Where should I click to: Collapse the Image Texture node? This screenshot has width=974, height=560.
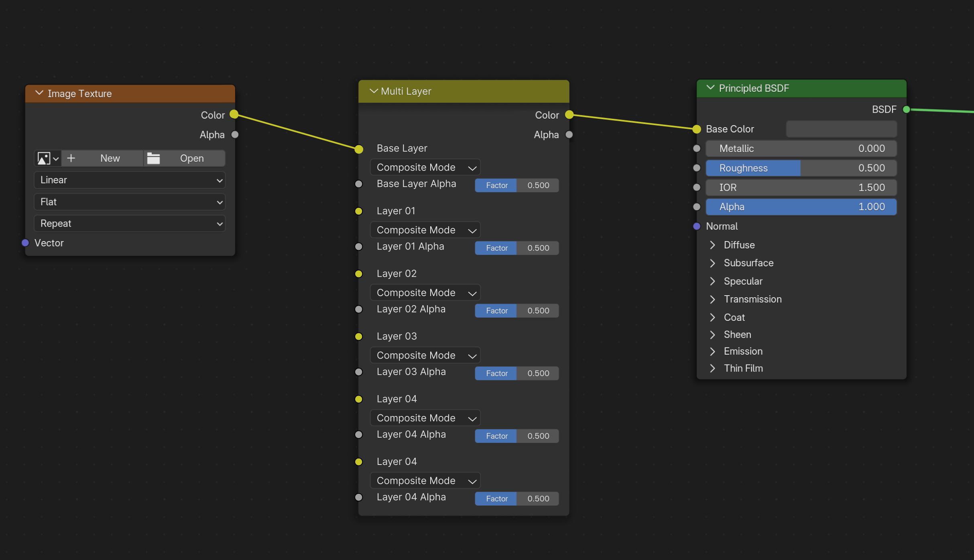(39, 93)
